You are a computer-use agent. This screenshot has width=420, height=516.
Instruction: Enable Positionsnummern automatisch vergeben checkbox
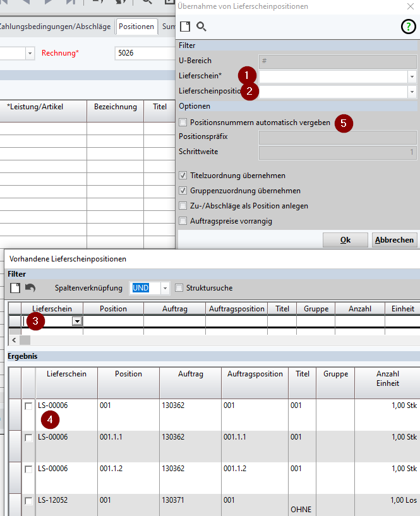pos(183,123)
